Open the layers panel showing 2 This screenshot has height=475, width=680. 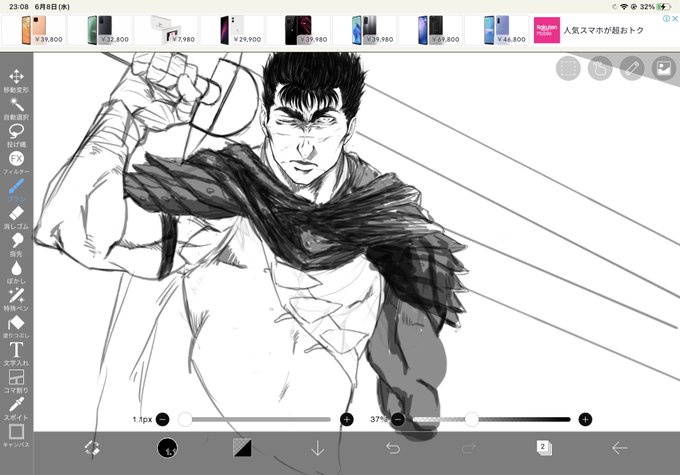(544, 448)
